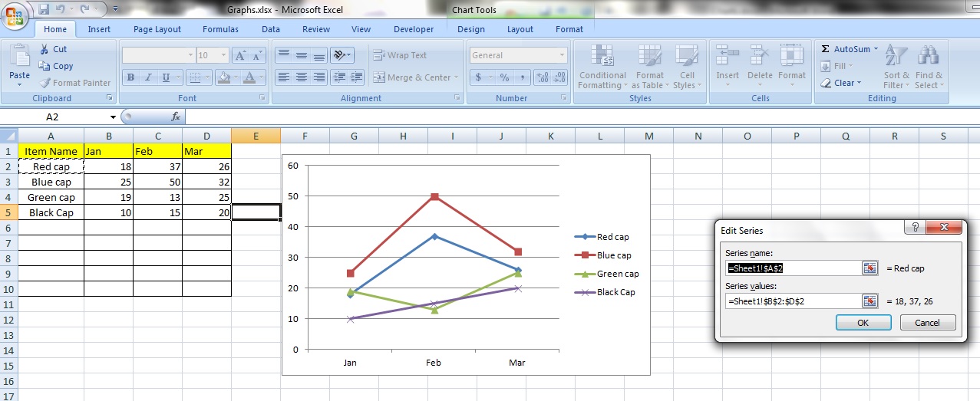980x401 pixels.
Task: Click the Series name range selector icon
Action: [x=869, y=268]
